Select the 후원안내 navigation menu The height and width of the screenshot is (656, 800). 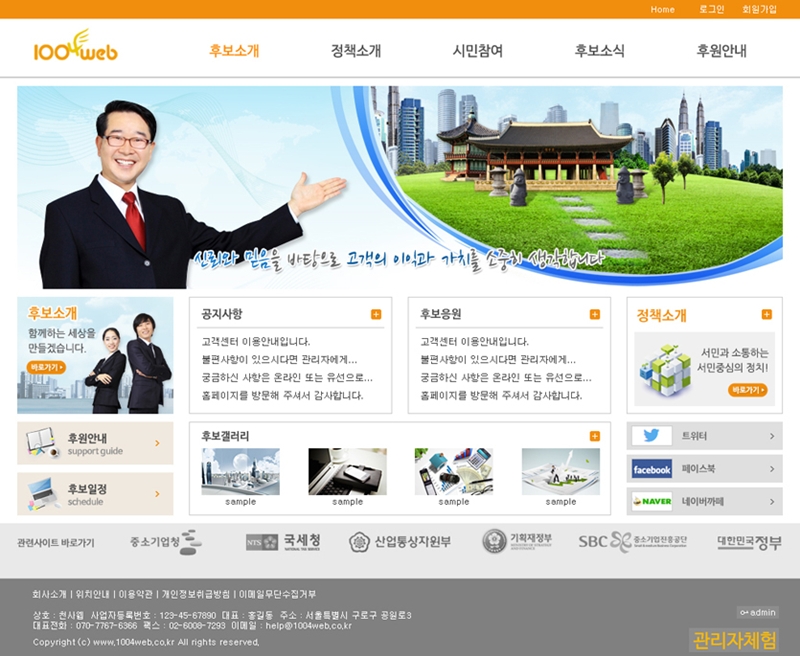point(721,51)
